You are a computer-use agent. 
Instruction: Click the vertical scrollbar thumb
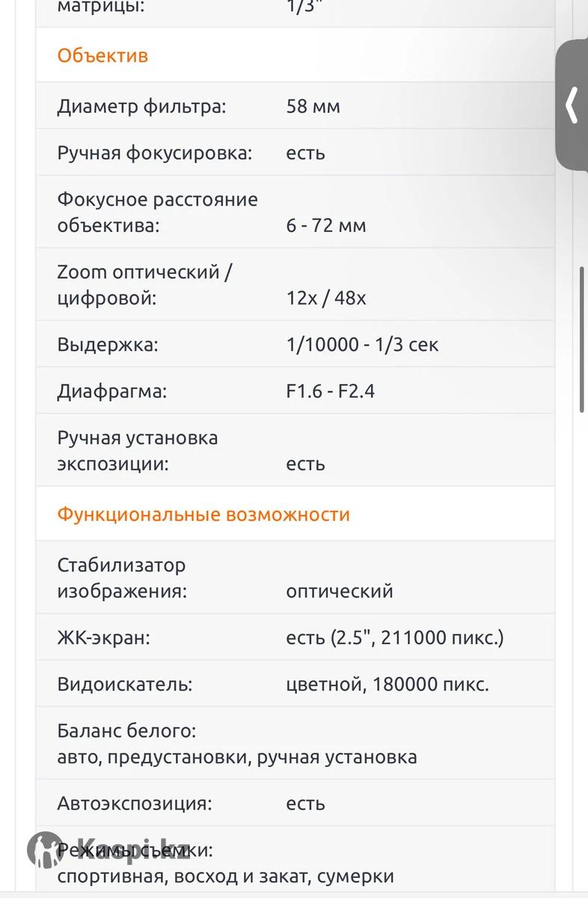(x=583, y=339)
